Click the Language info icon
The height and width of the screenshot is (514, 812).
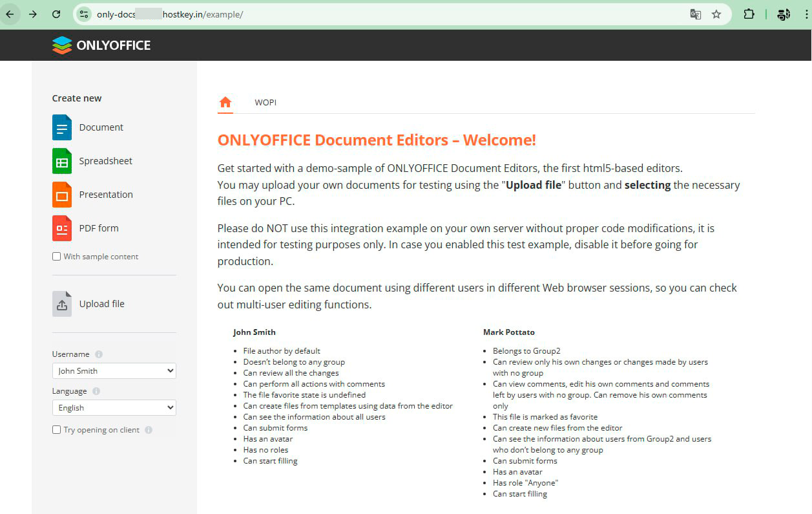point(96,391)
